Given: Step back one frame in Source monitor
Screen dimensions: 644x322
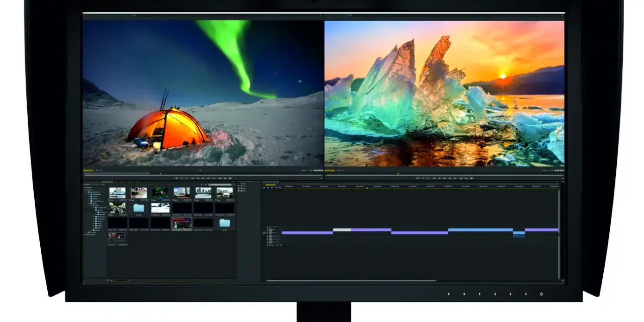Looking at the screenshot, I should (x=198, y=178).
